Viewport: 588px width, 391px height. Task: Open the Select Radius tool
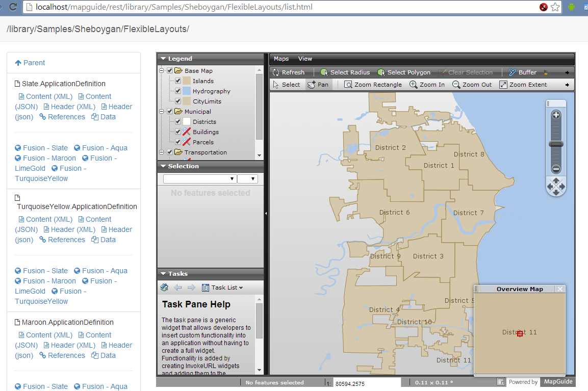pos(345,72)
